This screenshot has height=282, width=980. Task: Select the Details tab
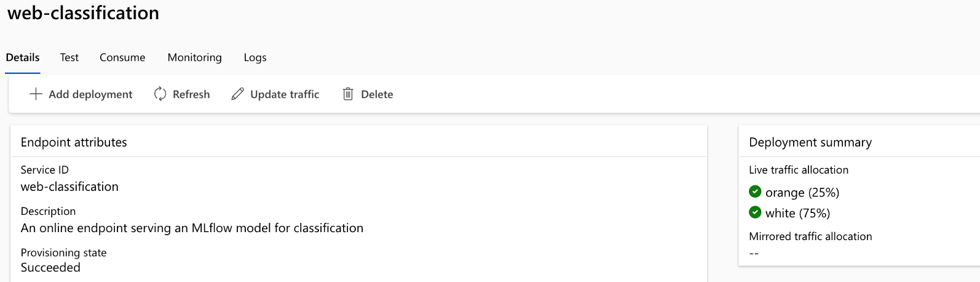pyautogui.click(x=23, y=57)
